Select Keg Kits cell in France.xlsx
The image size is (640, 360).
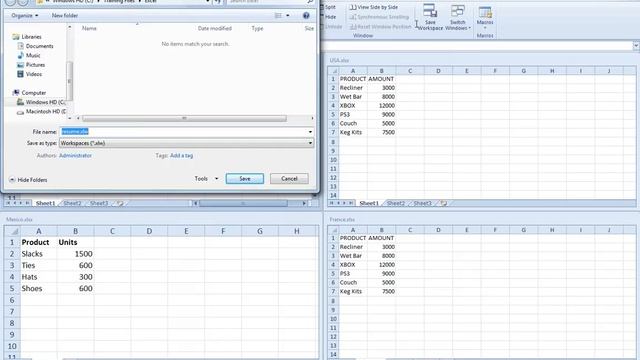[353, 291]
